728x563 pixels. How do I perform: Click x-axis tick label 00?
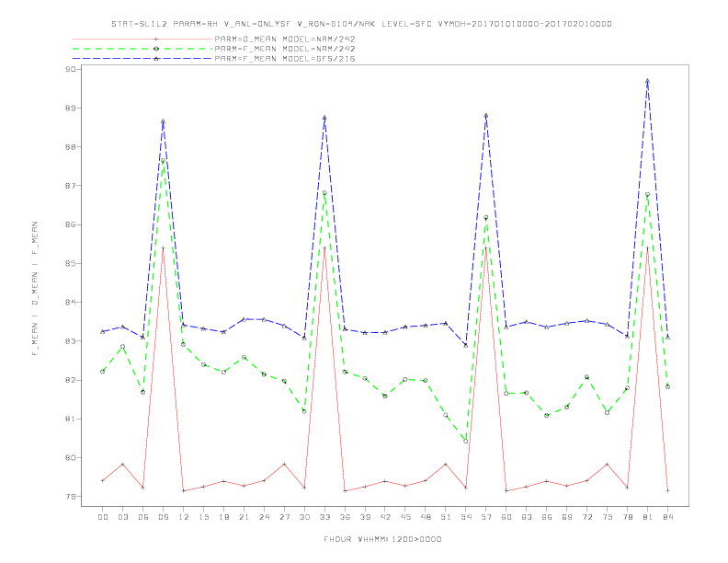[x=103, y=517]
